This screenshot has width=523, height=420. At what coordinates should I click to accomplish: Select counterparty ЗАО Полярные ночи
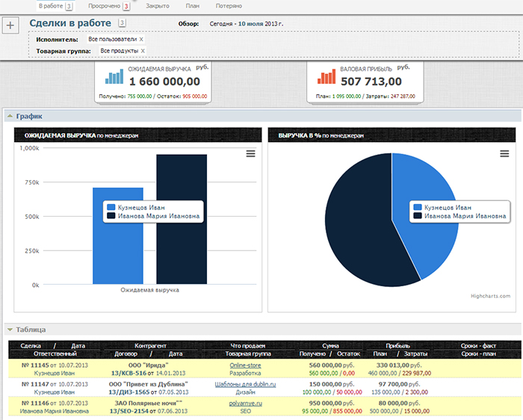tap(148, 404)
